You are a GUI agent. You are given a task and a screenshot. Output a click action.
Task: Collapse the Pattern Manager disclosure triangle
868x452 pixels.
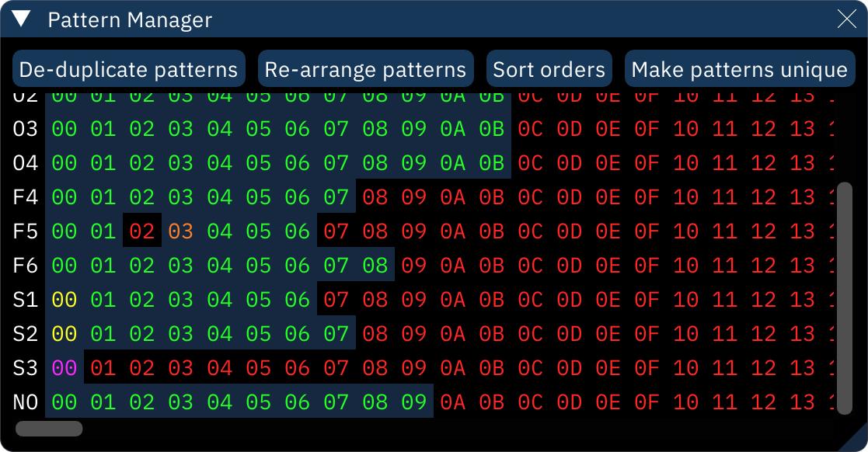21,19
